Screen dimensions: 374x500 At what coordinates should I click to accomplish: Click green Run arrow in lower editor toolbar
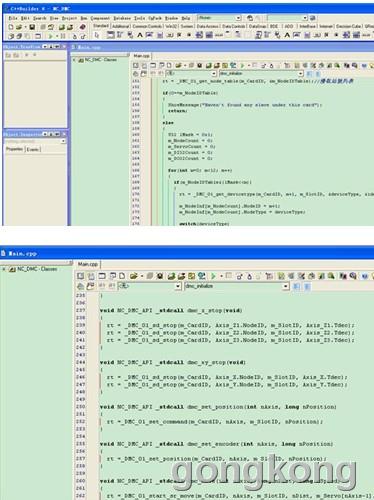213,276
